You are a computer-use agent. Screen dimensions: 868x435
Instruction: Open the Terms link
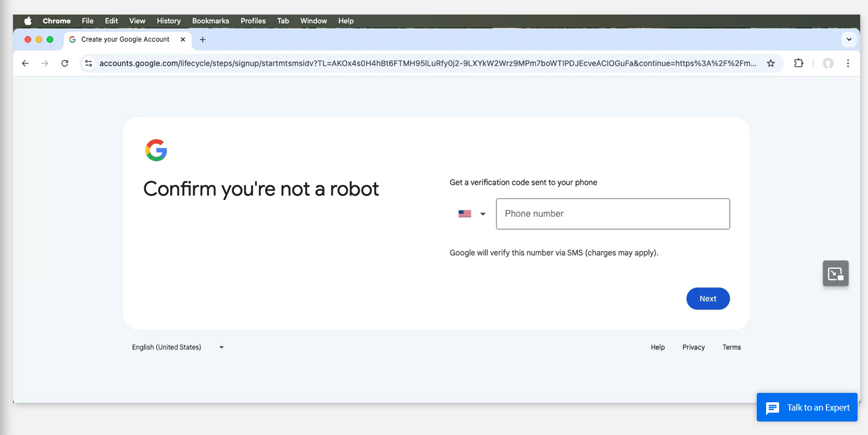point(731,347)
